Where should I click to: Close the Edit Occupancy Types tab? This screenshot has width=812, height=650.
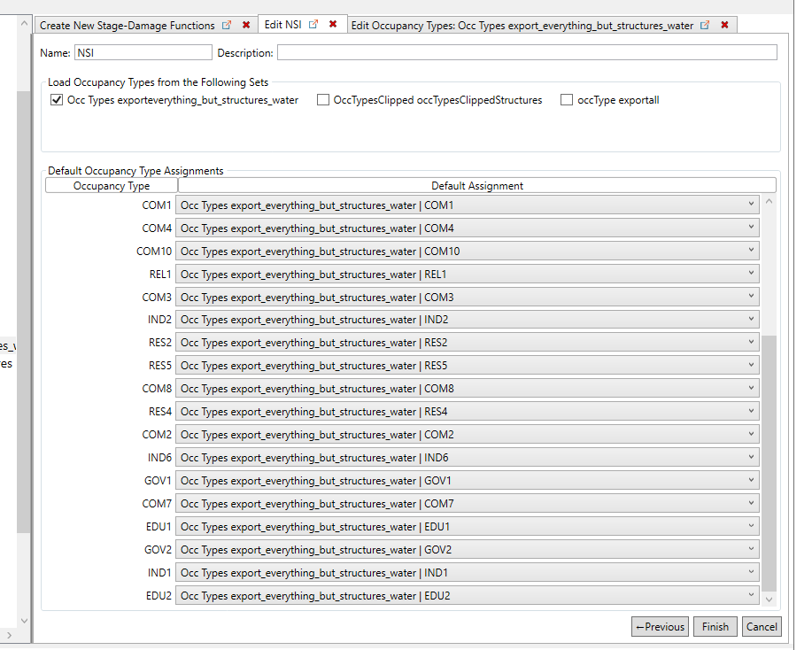coord(724,25)
